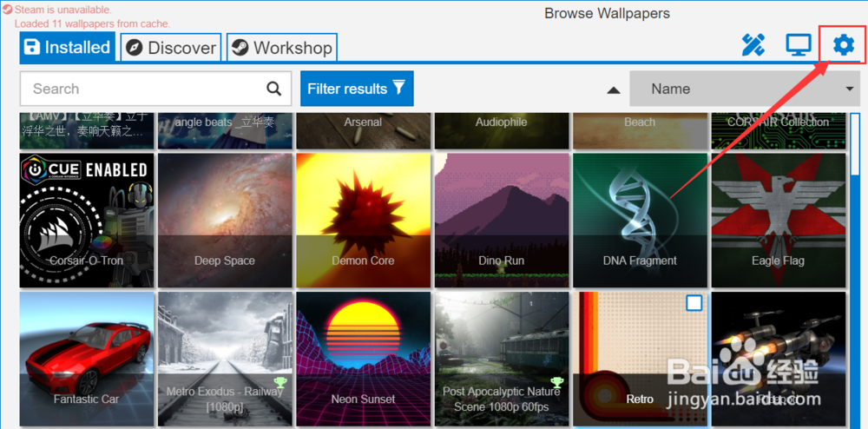Select the Audiophile wallpaper
The width and height of the screenshot is (868, 429).
click(502, 130)
